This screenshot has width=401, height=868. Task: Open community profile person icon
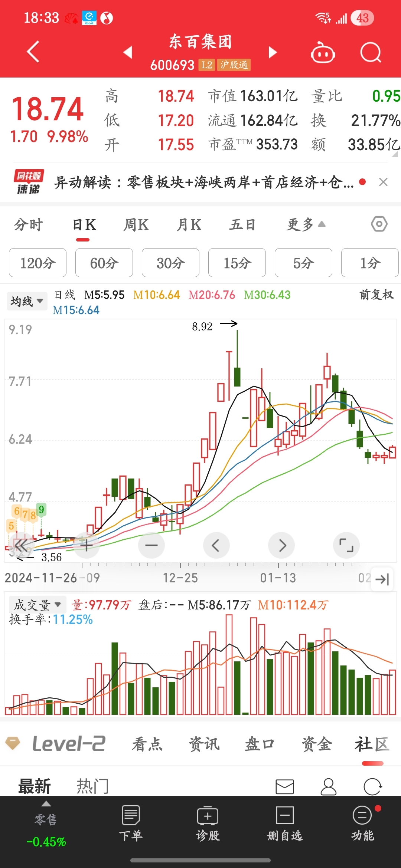pyautogui.click(x=329, y=786)
